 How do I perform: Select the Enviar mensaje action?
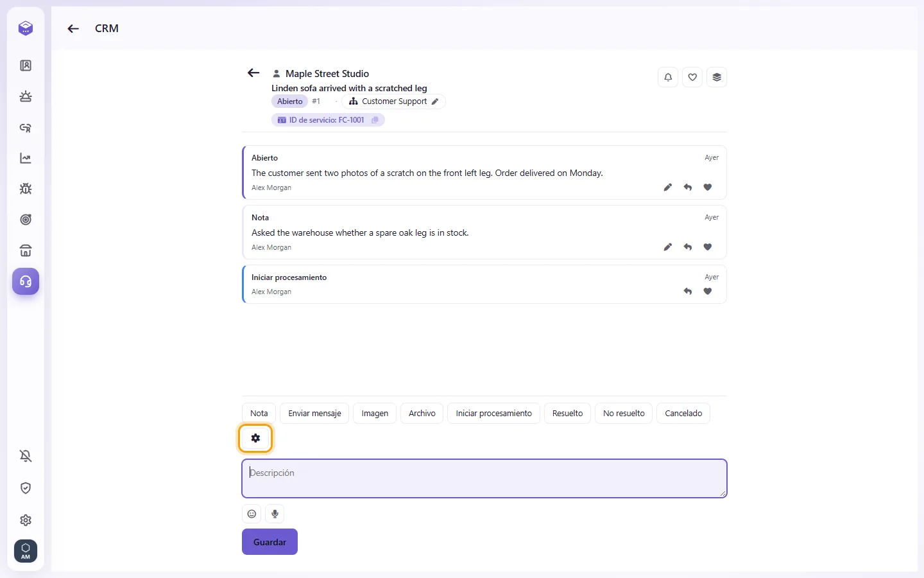(x=314, y=414)
